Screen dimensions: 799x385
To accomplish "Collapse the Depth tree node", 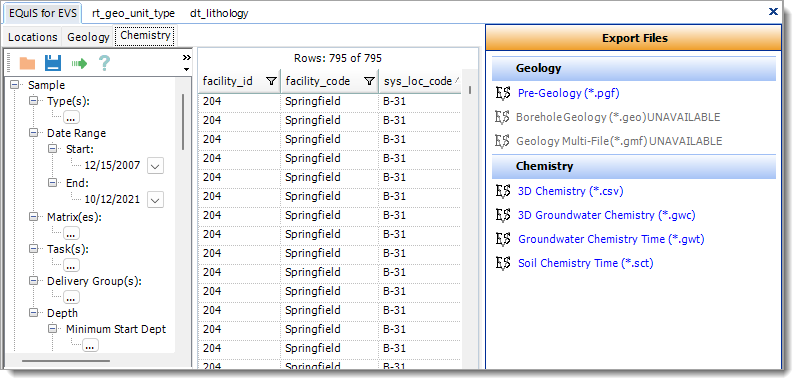I will tap(34, 312).
